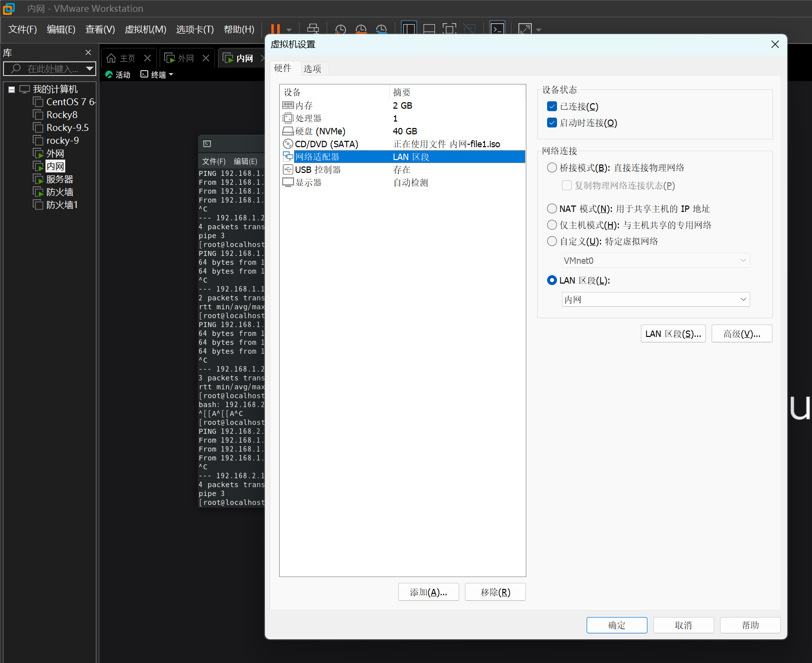This screenshot has width=812, height=663.
Task: Click 活动 in guest top bar
Action: 118,75
